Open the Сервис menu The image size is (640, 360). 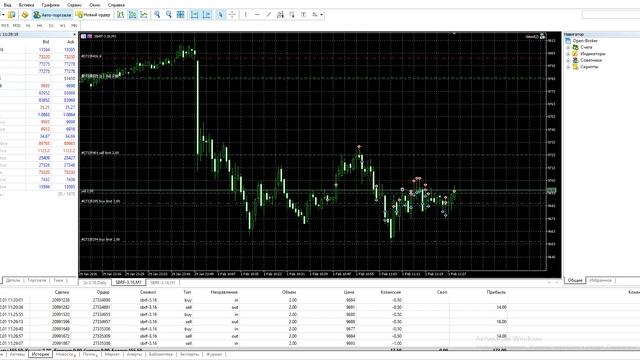[x=74, y=5]
